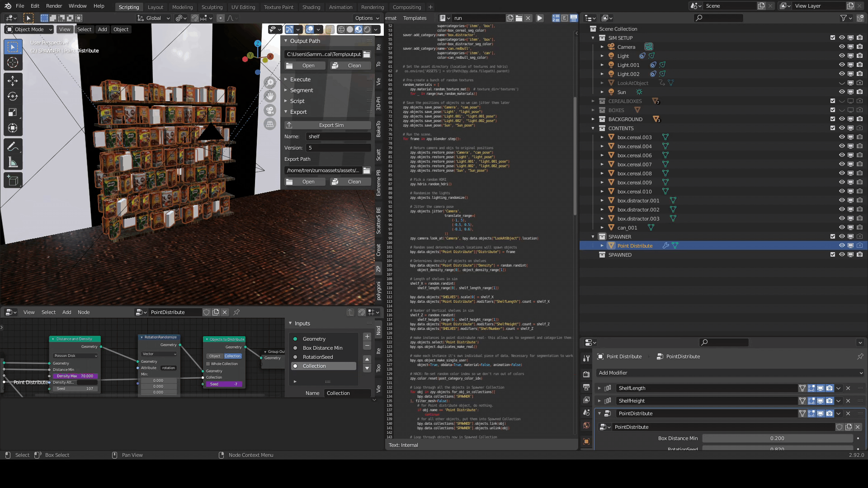Run the script with the play icon
Viewport: 868px width, 488px height.
pos(539,18)
